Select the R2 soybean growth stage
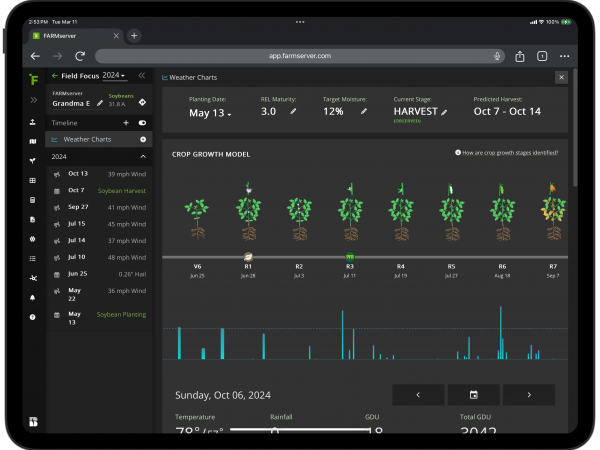The width and height of the screenshot is (600, 450). coord(299,219)
